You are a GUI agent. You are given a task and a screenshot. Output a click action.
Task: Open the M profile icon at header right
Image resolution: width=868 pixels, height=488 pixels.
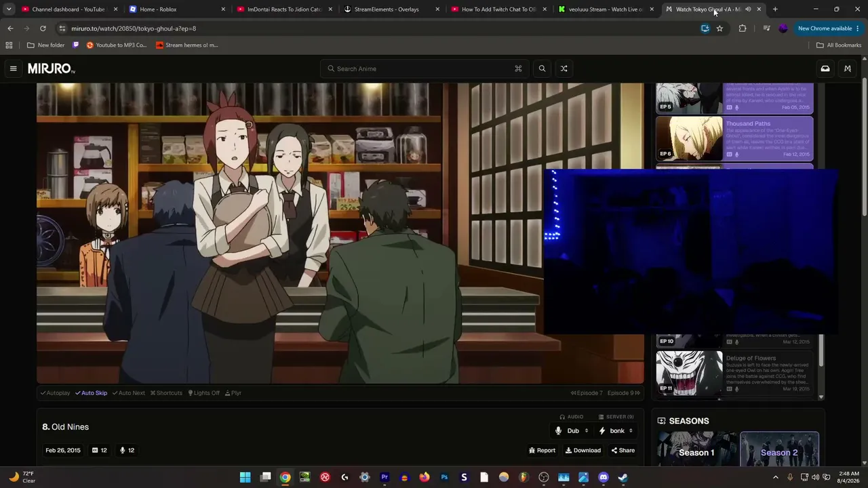point(848,68)
